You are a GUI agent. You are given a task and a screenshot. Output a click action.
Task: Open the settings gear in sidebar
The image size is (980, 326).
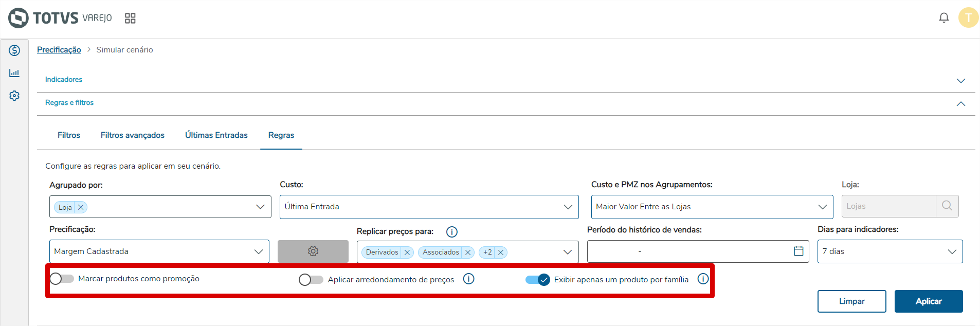click(14, 96)
